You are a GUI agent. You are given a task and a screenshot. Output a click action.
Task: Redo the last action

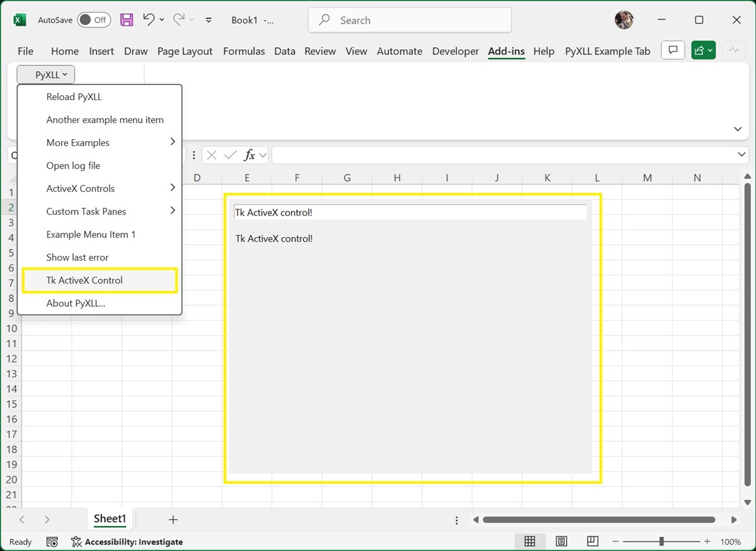pyautogui.click(x=179, y=19)
